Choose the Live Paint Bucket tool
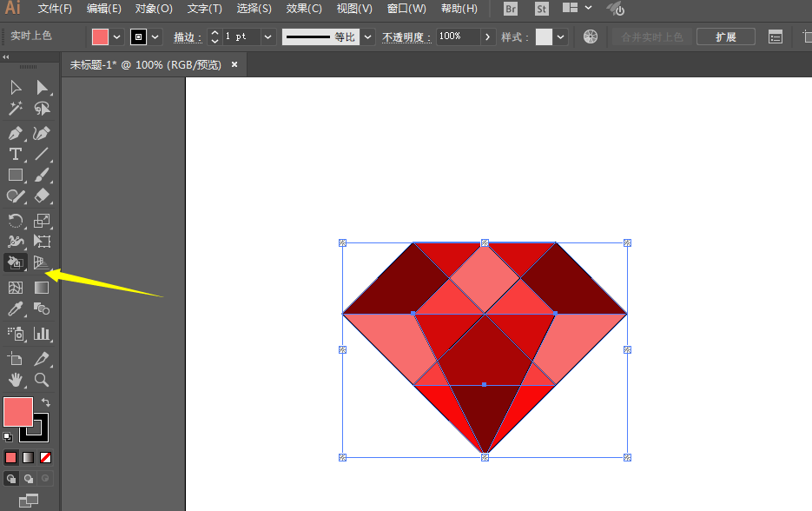The width and height of the screenshot is (812, 511). 16,263
